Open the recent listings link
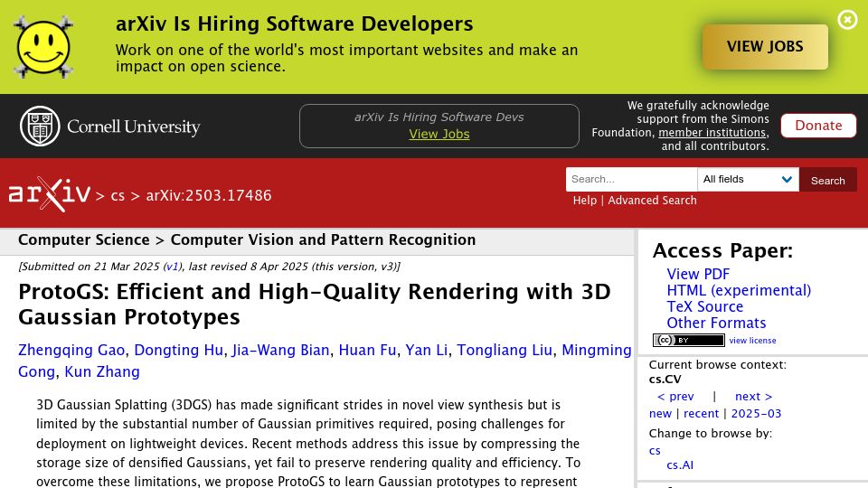Image resolution: width=868 pixels, height=488 pixels. (701, 413)
